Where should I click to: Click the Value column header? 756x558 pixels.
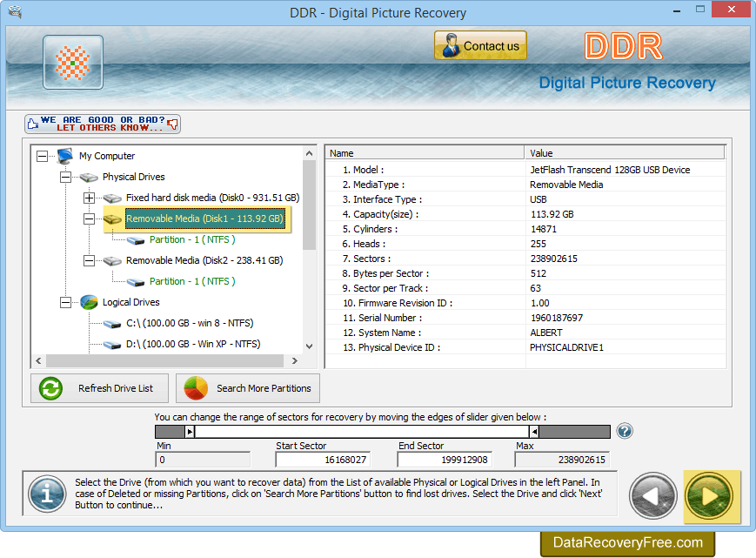(625, 153)
